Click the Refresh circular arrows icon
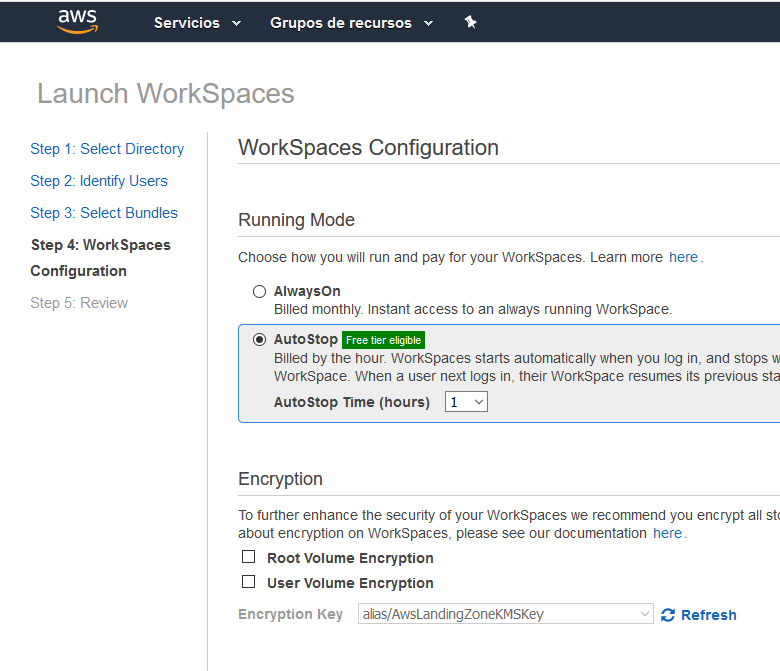This screenshot has width=780, height=671. (x=668, y=615)
